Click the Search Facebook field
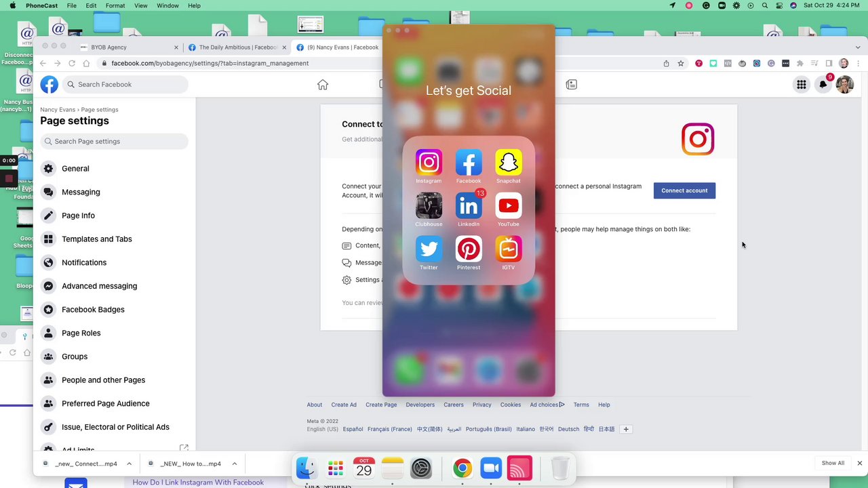868x488 pixels. coord(125,84)
